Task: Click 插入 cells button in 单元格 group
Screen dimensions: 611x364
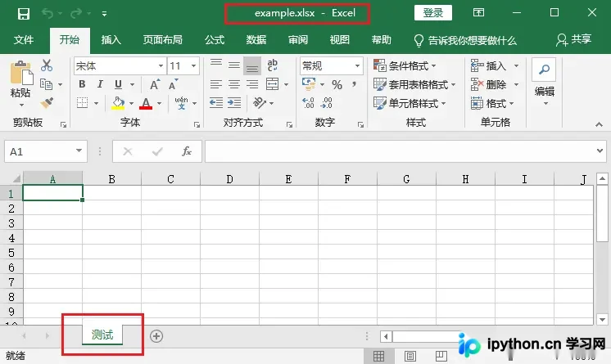Action: click(x=488, y=65)
